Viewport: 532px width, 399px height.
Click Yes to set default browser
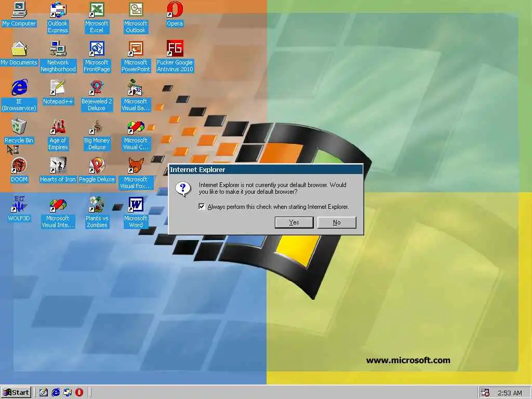coord(294,222)
